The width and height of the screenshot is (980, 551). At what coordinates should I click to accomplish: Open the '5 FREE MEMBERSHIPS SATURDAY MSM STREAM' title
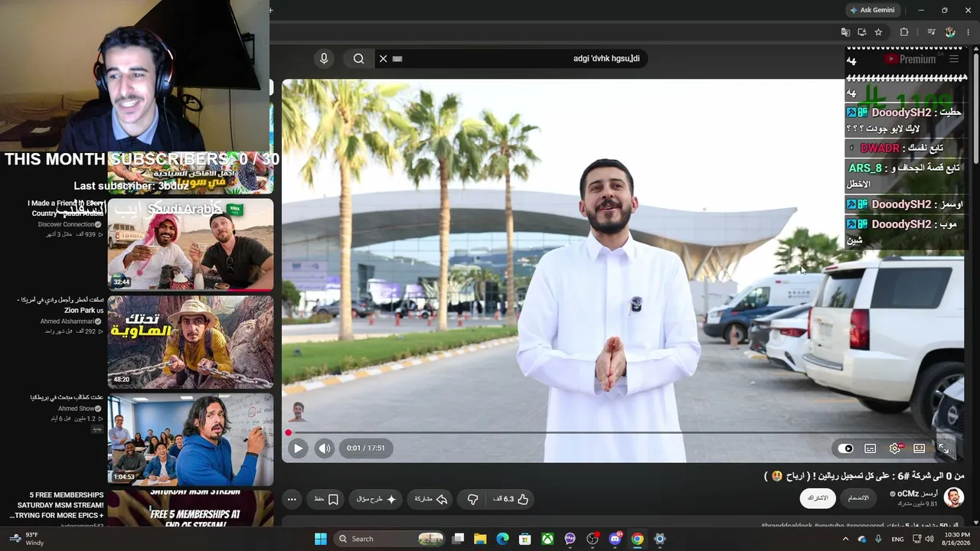tap(57, 505)
